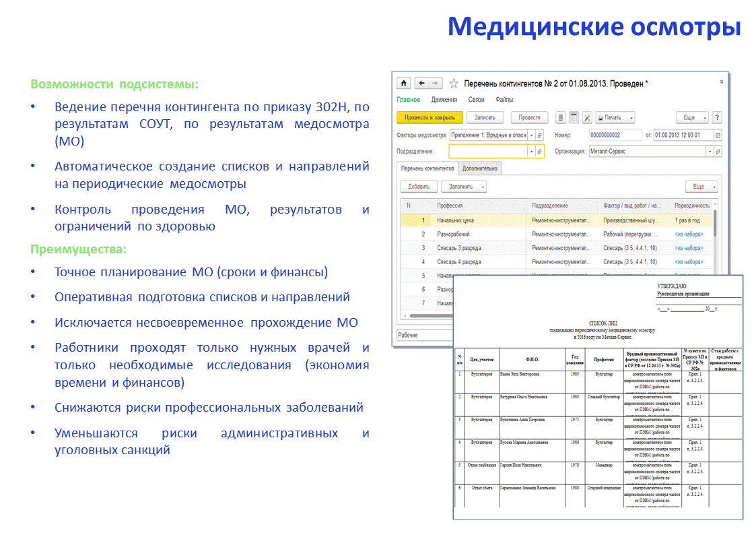756x535 pixels.
Task: Click the Провести button
Action: 529,117
